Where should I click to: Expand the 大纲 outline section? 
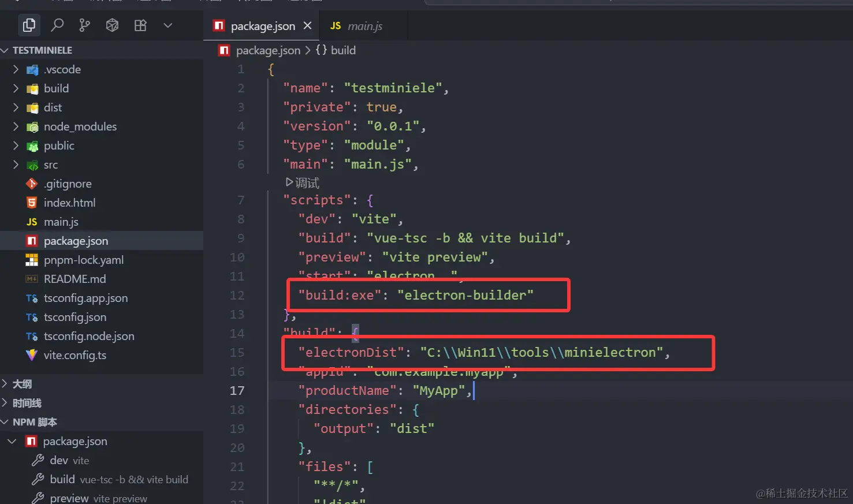click(x=22, y=384)
